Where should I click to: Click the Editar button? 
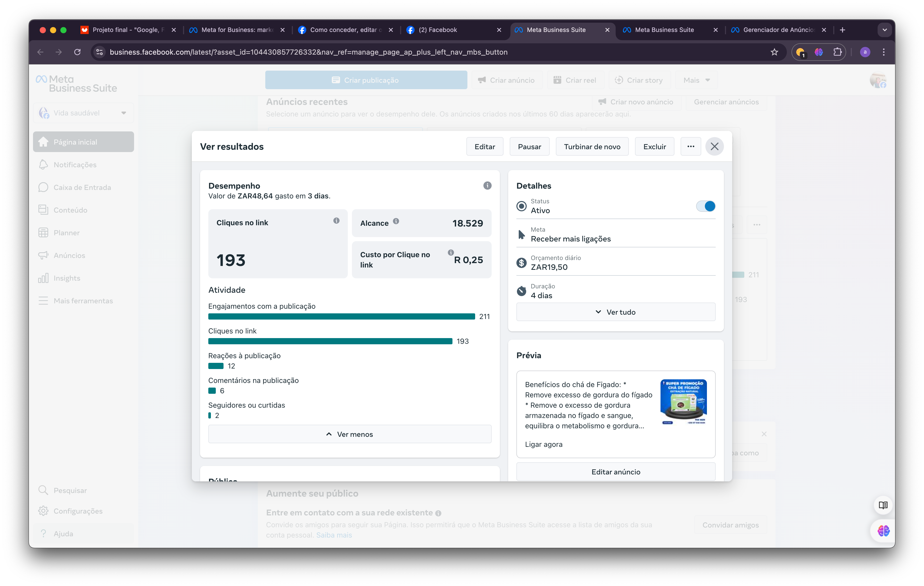[x=485, y=146]
